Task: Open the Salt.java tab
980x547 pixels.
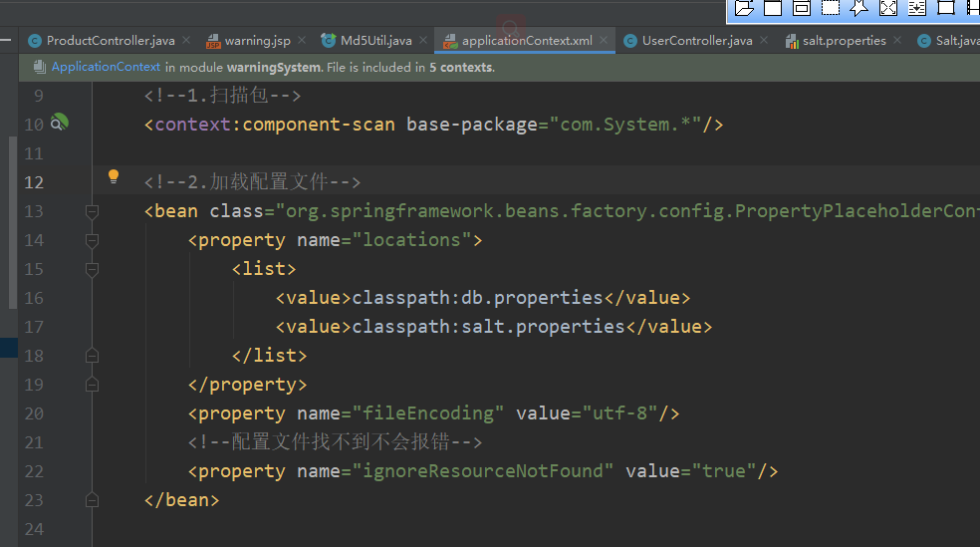Action: coord(948,41)
